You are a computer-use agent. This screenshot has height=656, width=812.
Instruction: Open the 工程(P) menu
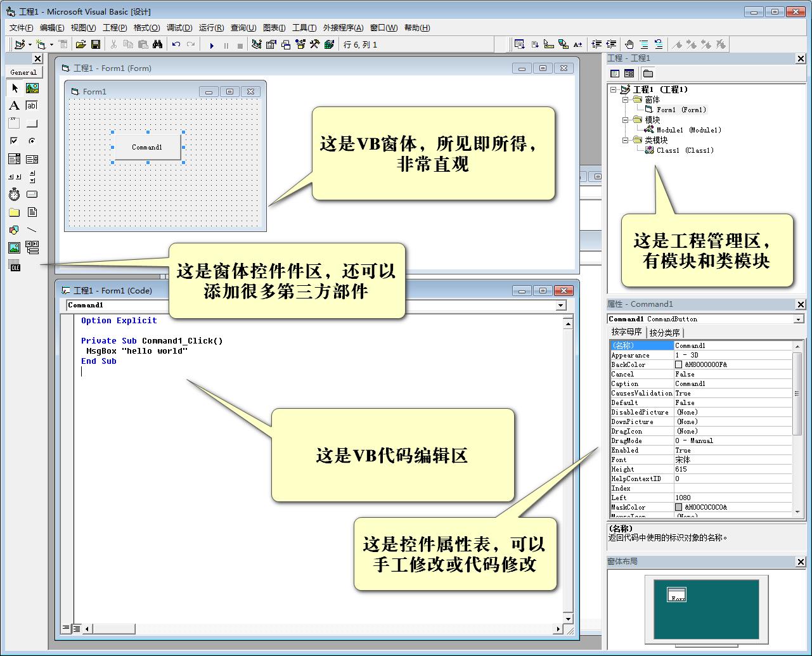click(x=115, y=28)
